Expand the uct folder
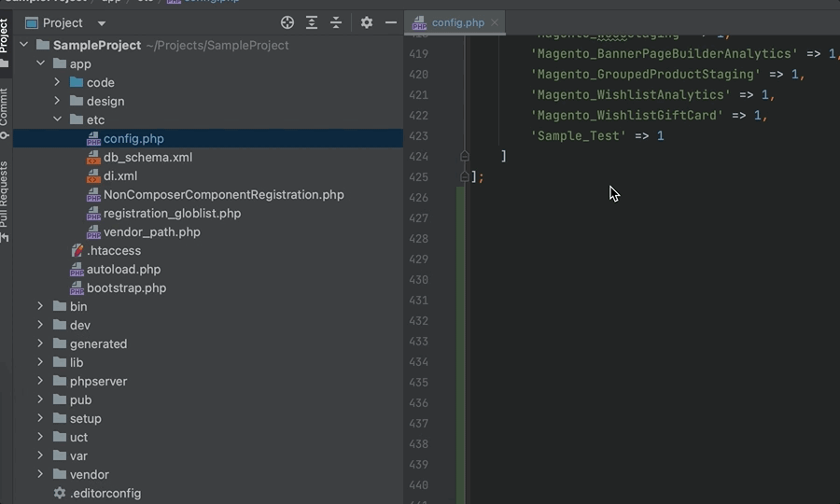840x504 pixels. (40, 437)
